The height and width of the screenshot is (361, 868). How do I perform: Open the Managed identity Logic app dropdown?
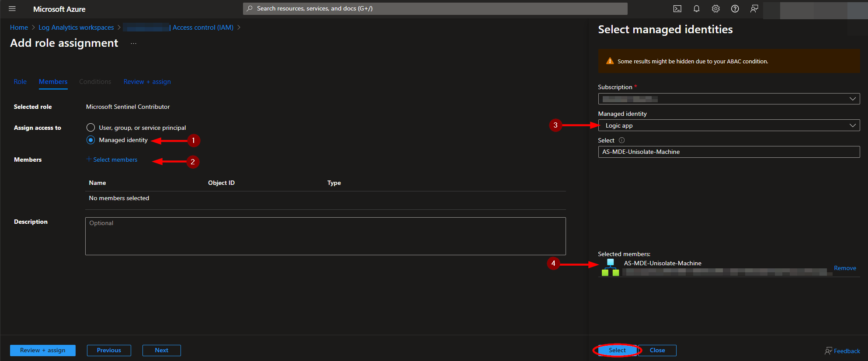(x=729, y=125)
